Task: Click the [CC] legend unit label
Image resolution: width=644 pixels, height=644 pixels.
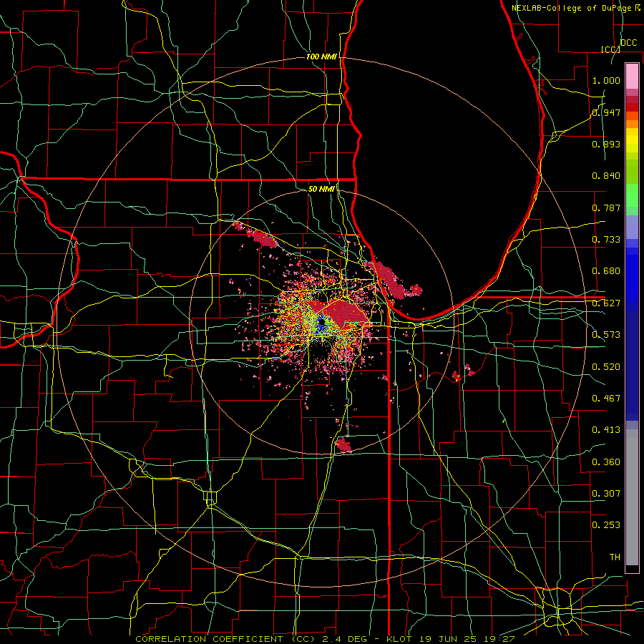Action: 610,49
